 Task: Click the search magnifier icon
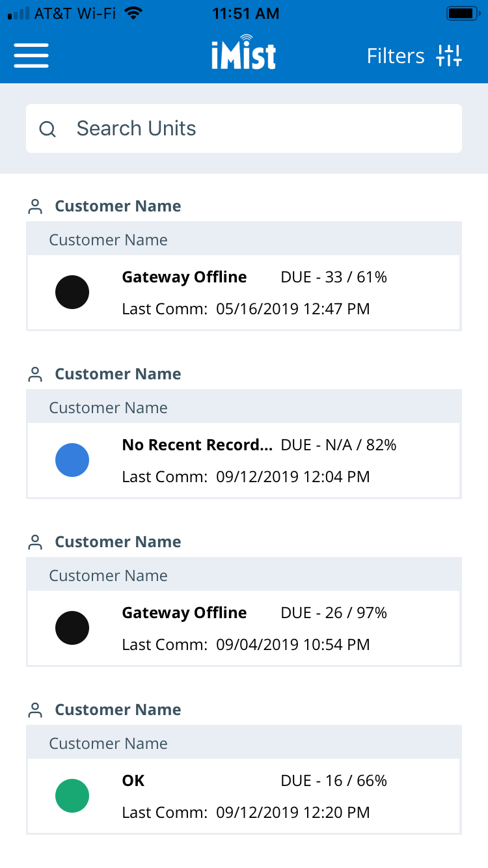[x=47, y=129]
